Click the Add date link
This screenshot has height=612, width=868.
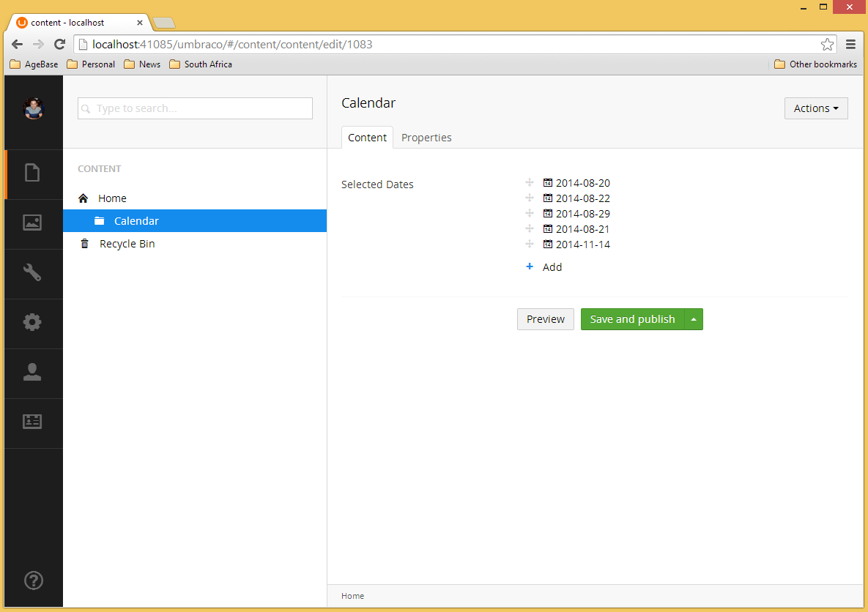pyautogui.click(x=552, y=267)
